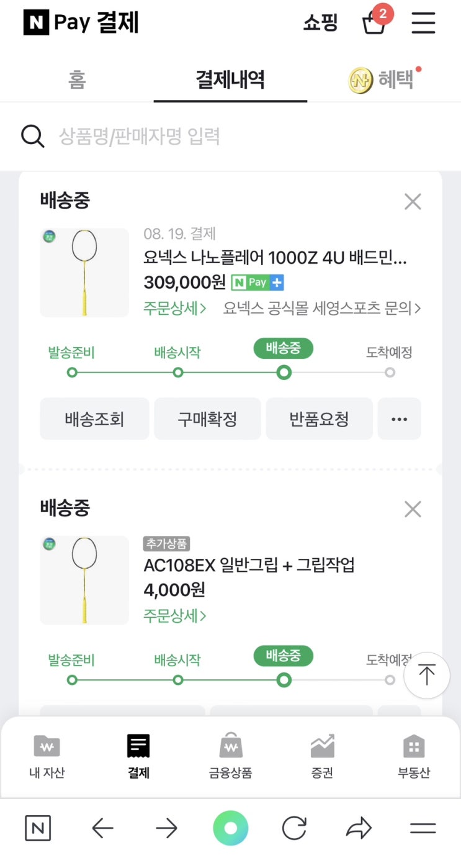The height and width of the screenshot is (868, 461).
Task: Open 증권 in bottom navigation
Action: coord(322,757)
